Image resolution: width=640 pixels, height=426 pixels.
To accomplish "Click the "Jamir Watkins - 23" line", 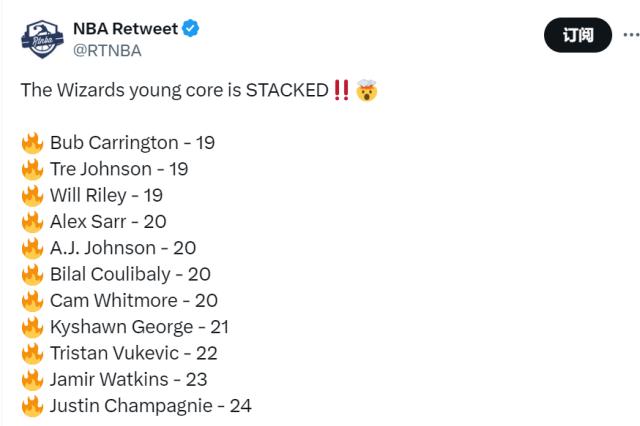I will [x=128, y=379].
